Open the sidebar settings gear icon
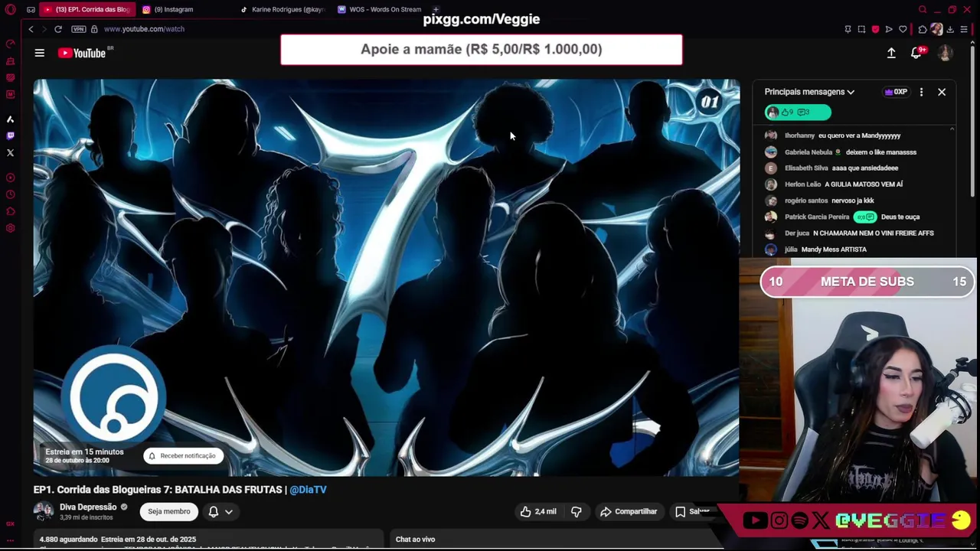The width and height of the screenshot is (980, 551). pyautogui.click(x=10, y=228)
